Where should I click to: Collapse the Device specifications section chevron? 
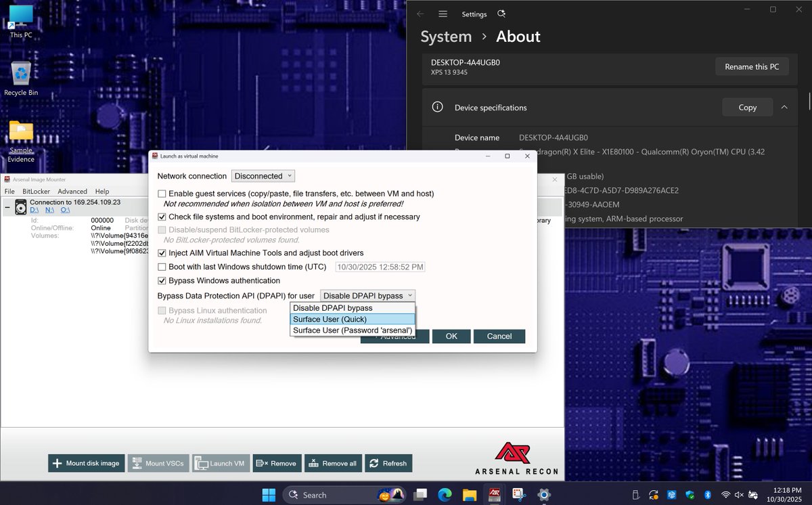784,107
